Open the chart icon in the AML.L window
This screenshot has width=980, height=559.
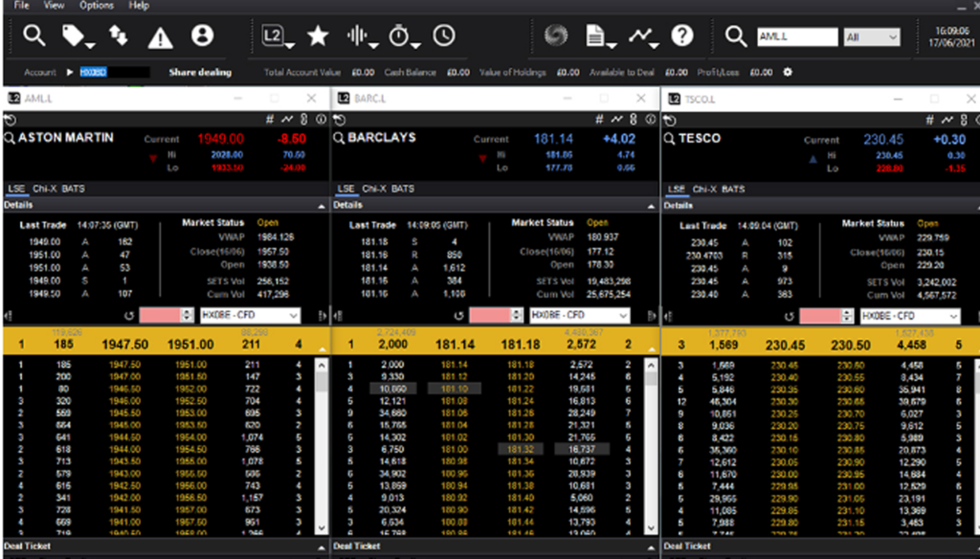(287, 119)
